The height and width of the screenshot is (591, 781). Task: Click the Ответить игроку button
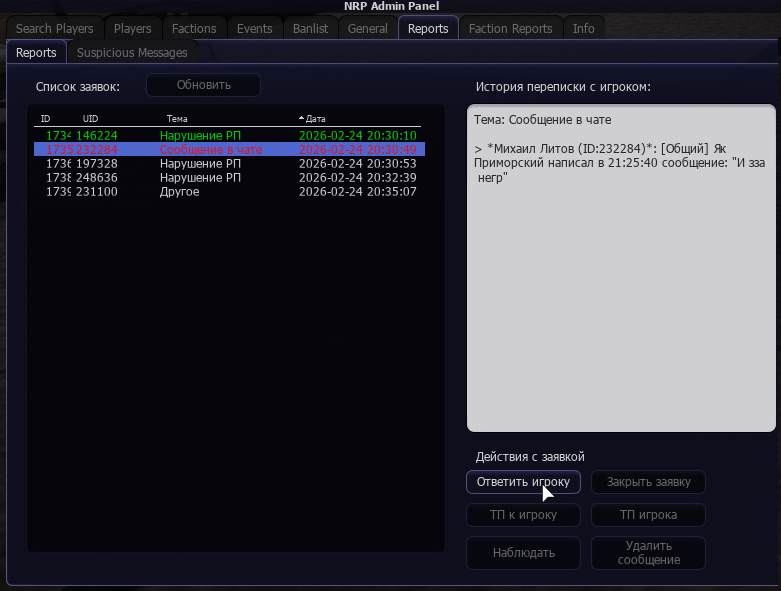tap(523, 482)
